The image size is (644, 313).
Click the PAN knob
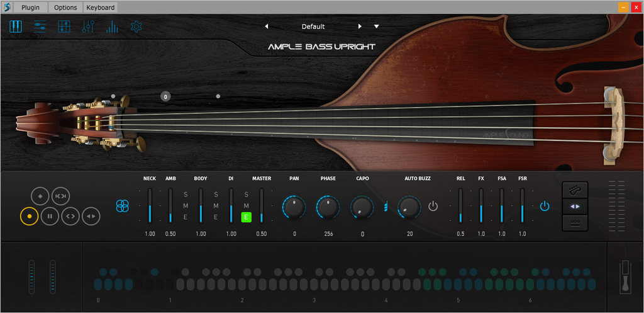294,207
